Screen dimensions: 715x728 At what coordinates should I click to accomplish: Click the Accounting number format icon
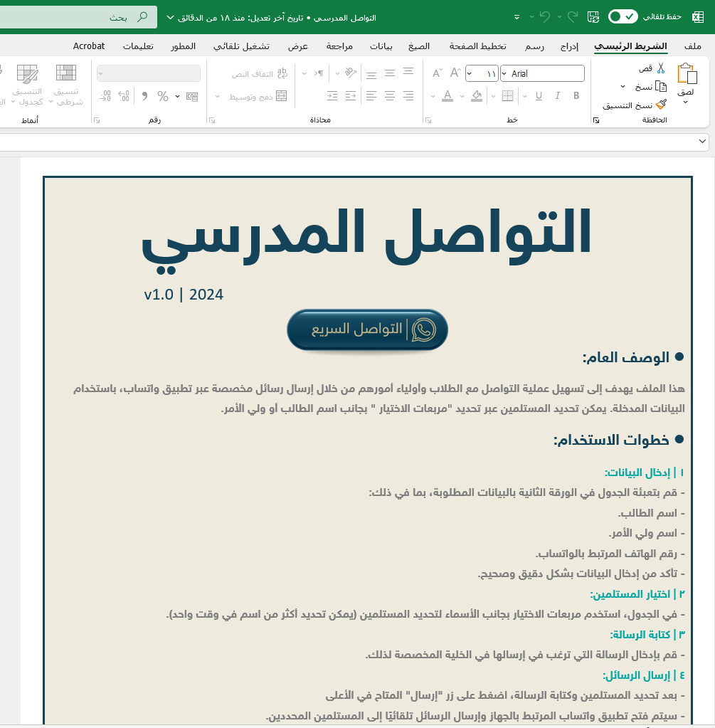(192, 96)
